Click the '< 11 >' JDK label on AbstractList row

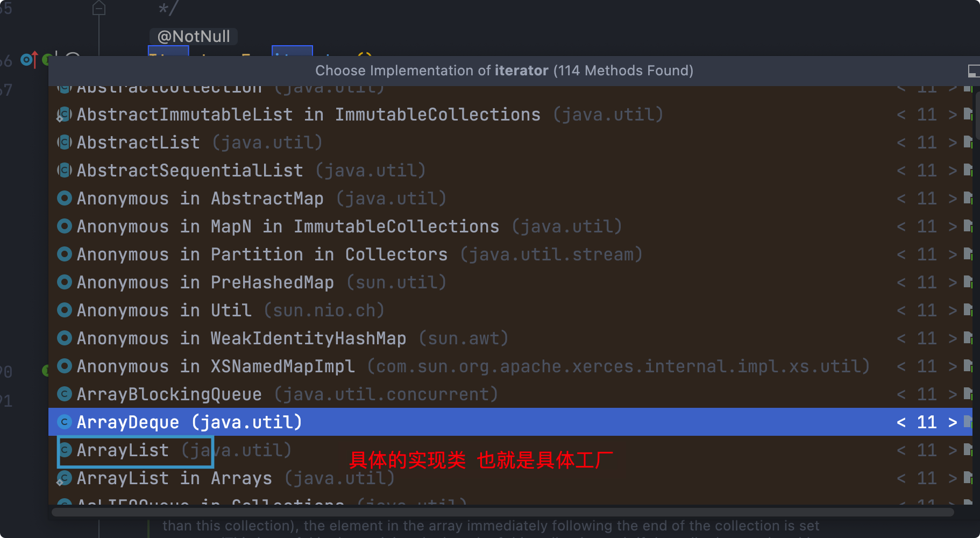click(x=927, y=143)
